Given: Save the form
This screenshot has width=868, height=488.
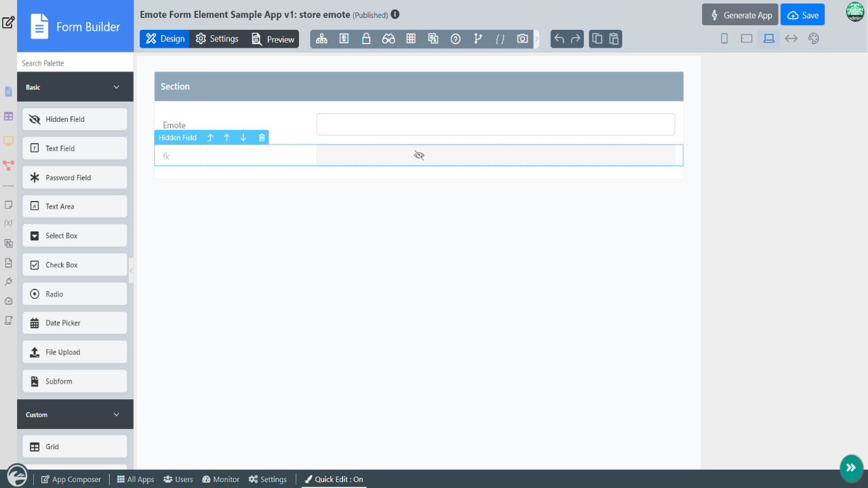Looking at the screenshot, I should (802, 15).
